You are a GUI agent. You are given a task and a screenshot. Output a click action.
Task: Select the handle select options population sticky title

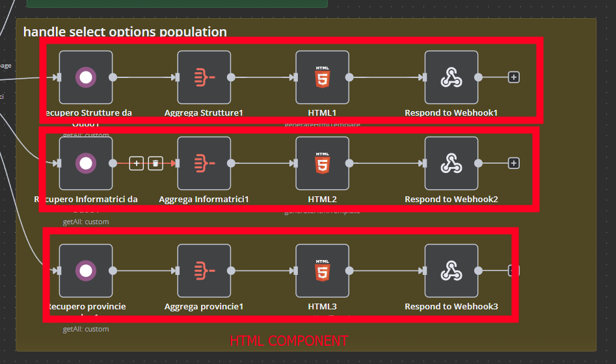(125, 31)
